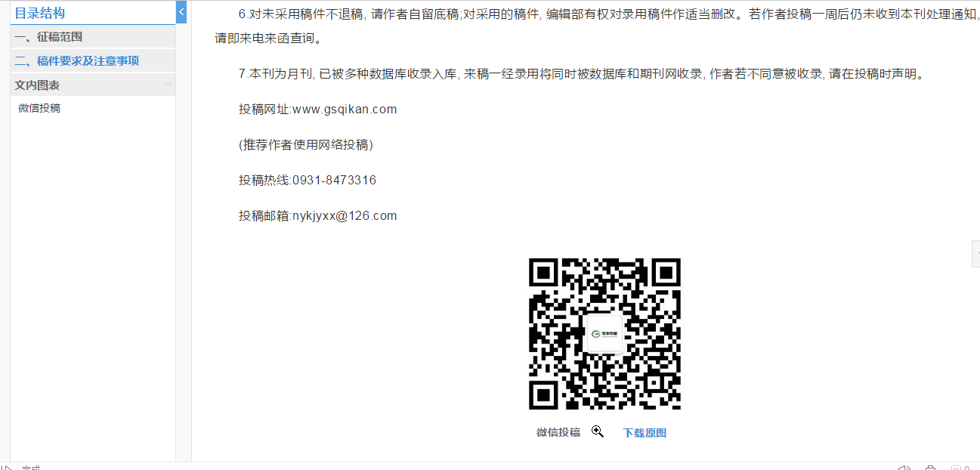Screen dimensions: 980x470
Task: Collapse the 文内图表 section using its chevron
Action: [168, 85]
